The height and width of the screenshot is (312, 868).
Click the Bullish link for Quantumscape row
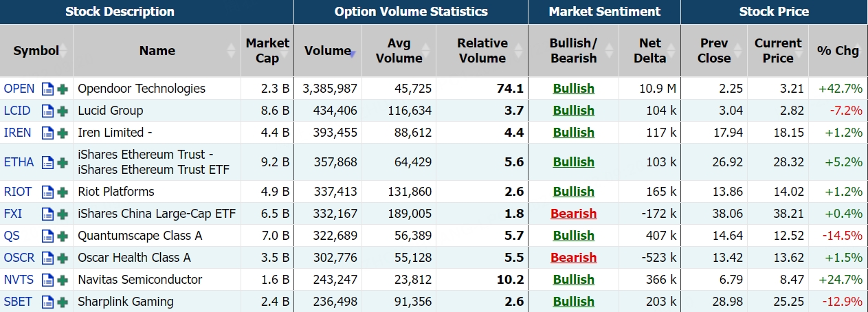pos(574,236)
